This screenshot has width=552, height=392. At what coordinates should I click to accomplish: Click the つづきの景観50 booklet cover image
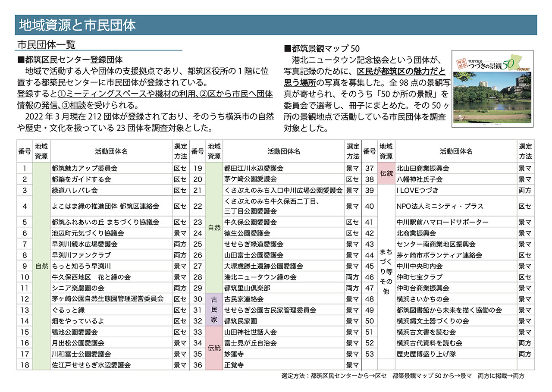click(493, 88)
